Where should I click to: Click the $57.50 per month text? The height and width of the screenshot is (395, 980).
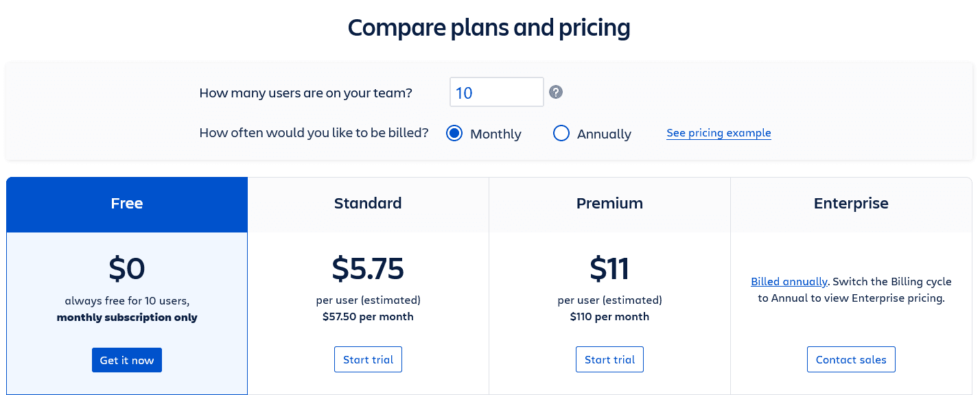[368, 317]
